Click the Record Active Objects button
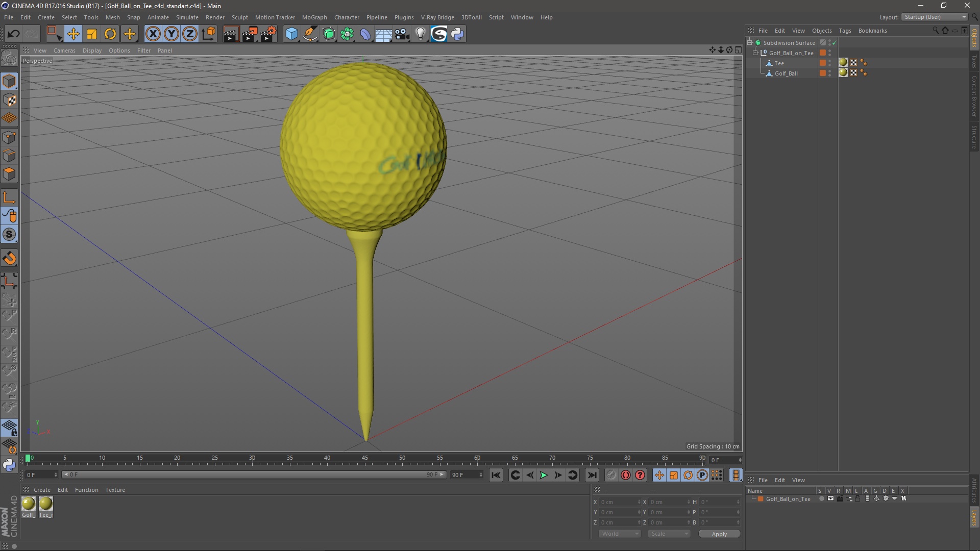 click(611, 475)
